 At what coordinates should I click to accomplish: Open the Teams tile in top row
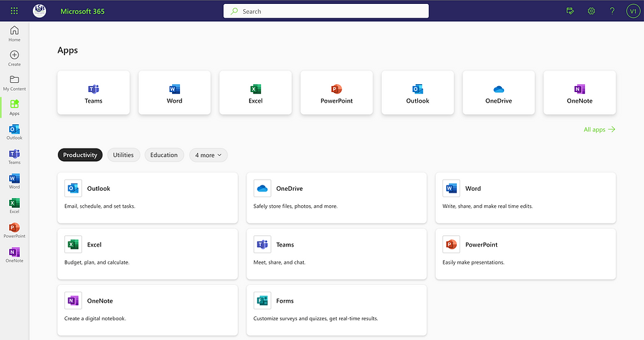tap(93, 93)
